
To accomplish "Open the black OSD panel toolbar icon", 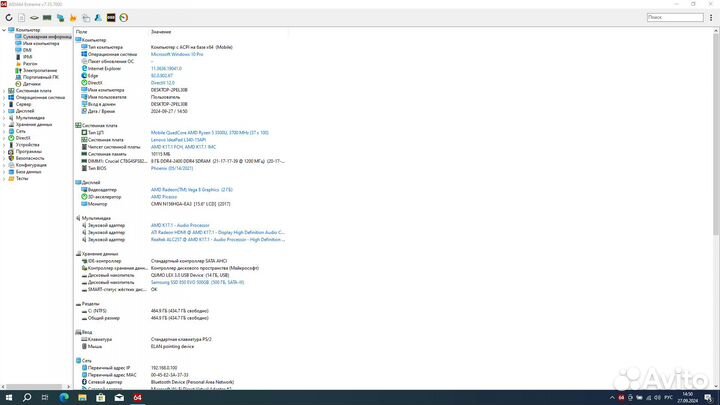I will tap(111, 17).
